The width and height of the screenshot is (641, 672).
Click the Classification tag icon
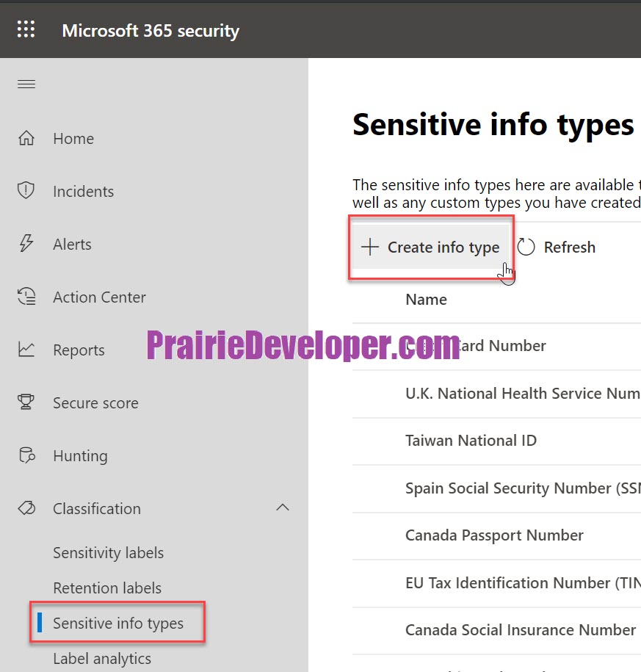pyautogui.click(x=26, y=508)
